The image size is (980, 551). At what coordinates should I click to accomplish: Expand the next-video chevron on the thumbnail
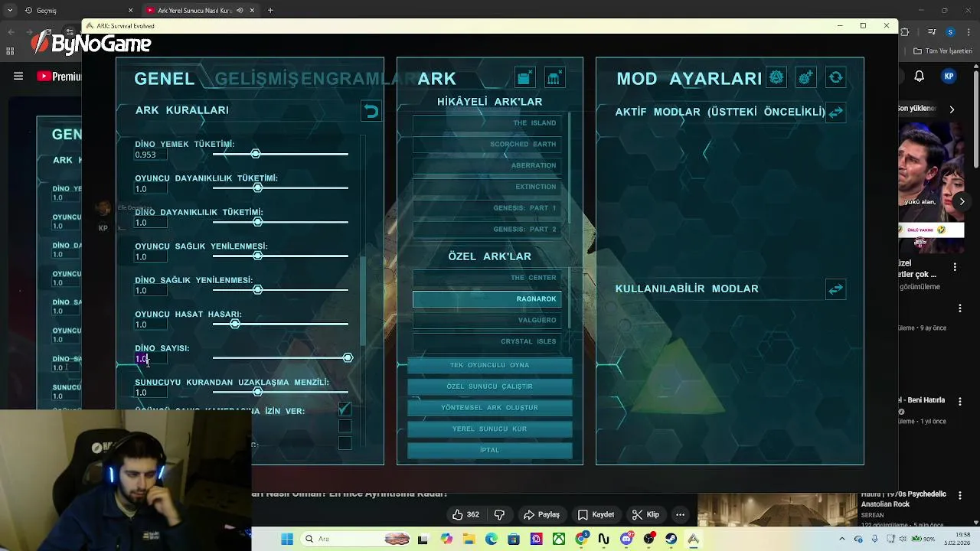coord(962,201)
